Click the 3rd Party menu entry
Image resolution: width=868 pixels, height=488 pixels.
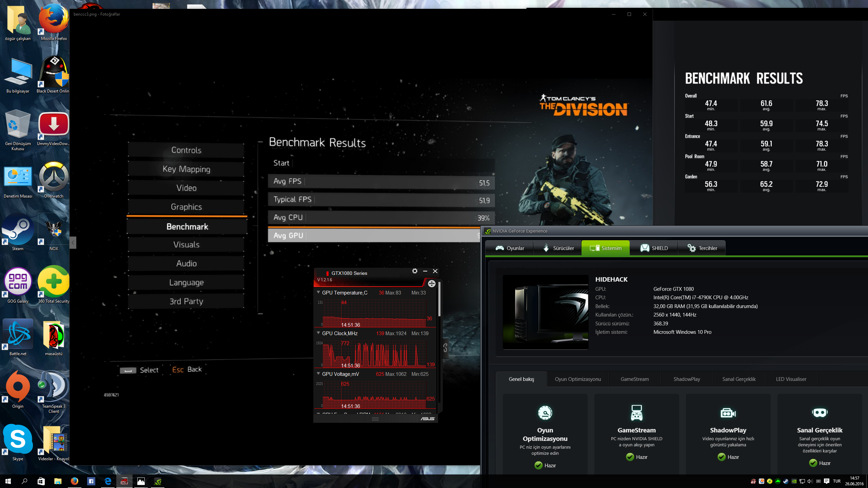186,301
